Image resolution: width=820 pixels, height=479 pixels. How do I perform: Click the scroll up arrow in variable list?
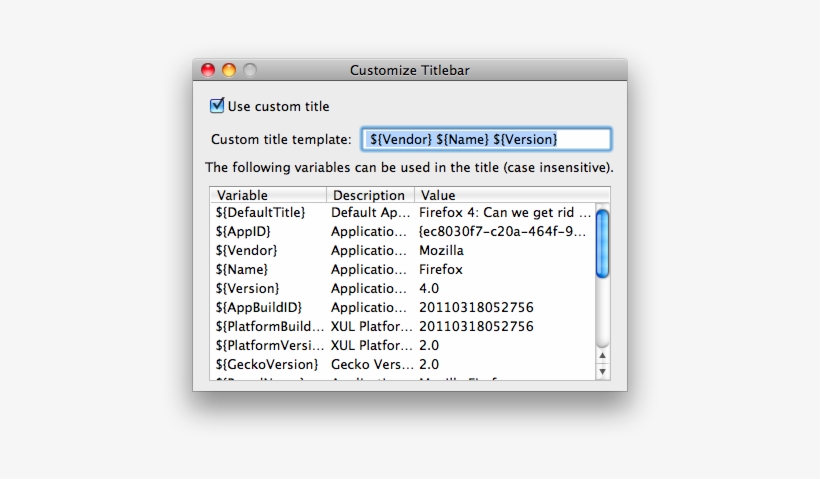click(x=602, y=356)
